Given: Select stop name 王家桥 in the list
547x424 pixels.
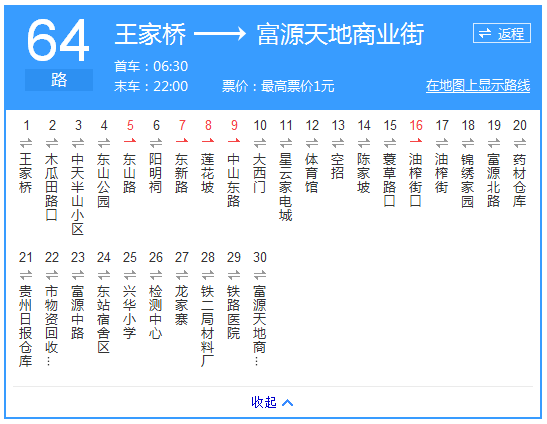Looking at the screenshot, I should pos(26,173).
